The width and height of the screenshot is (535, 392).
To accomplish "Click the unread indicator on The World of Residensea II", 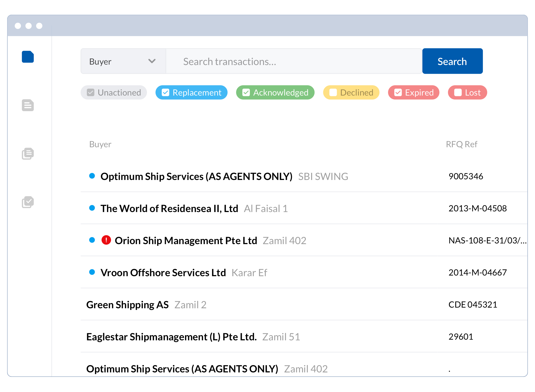I will 92,208.
